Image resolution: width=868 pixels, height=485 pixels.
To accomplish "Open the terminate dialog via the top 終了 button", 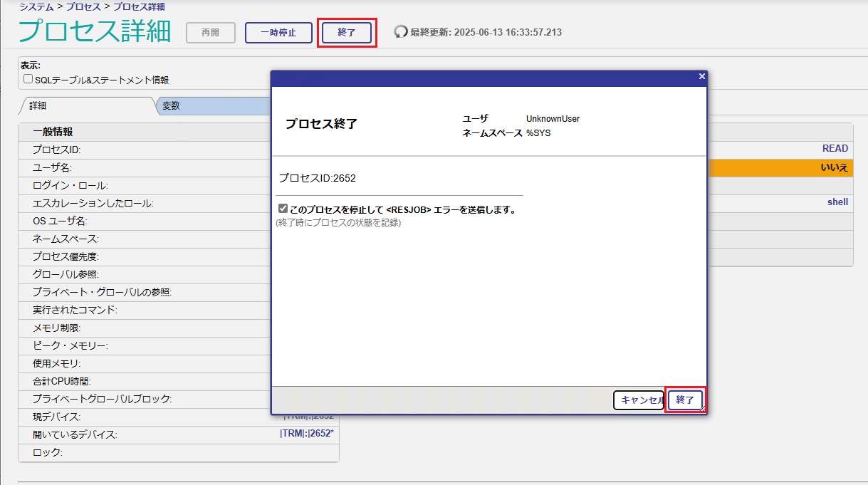I will (347, 32).
